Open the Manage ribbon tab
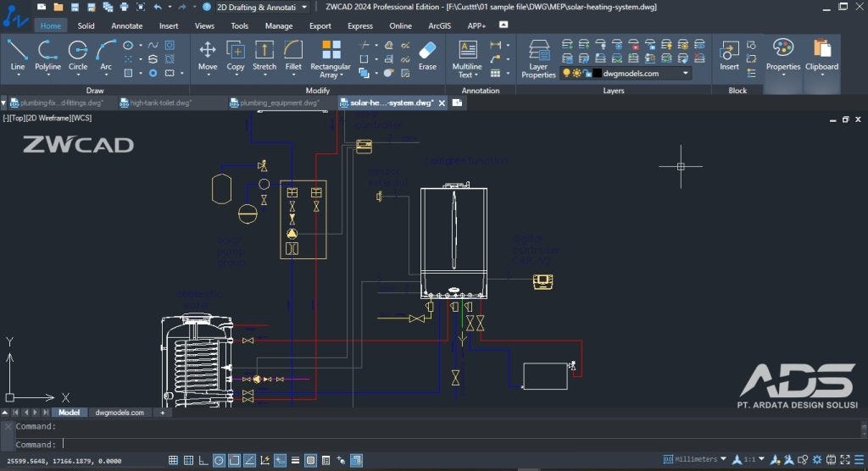This screenshot has height=471, width=868. click(278, 26)
